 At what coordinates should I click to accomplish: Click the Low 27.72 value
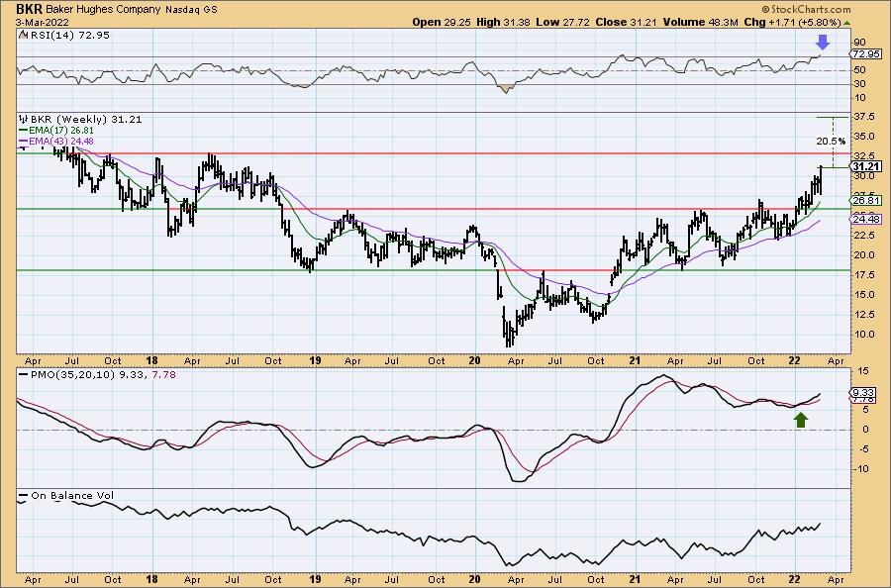[x=562, y=22]
